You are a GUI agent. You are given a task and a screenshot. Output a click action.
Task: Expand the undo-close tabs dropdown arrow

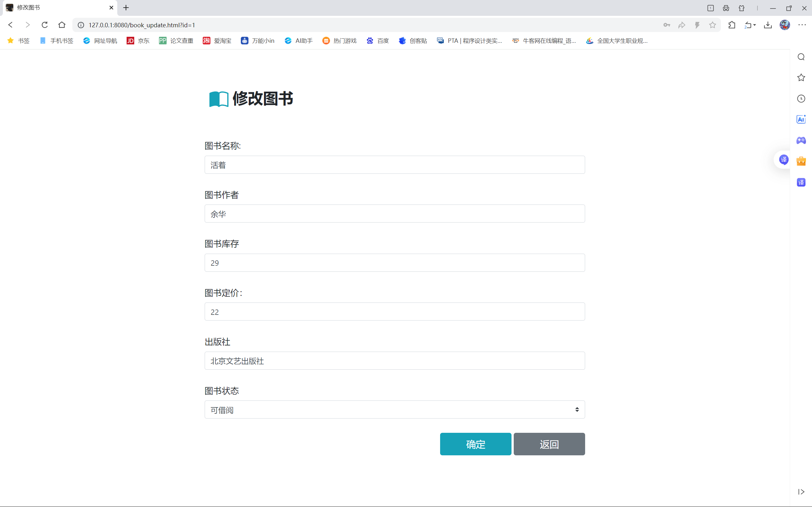click(755, 25)
